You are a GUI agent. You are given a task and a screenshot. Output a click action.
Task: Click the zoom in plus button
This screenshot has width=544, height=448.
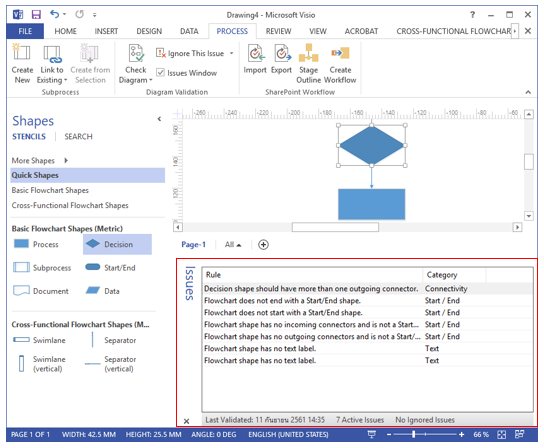(x=461, y=434)
